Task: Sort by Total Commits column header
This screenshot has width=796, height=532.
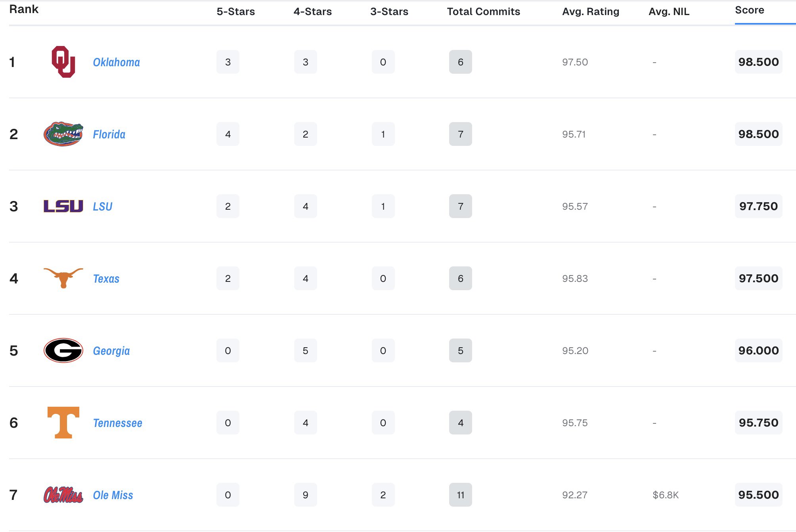Action: [483, 11]
